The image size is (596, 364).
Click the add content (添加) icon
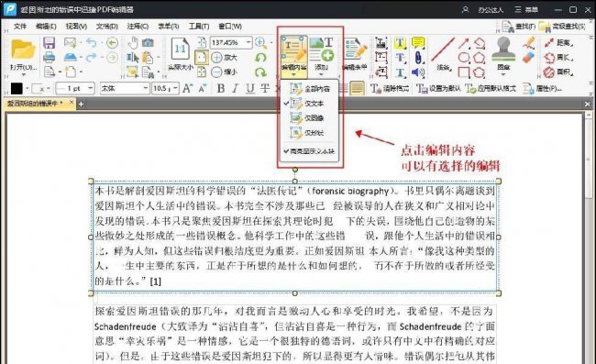pos(322,50)
